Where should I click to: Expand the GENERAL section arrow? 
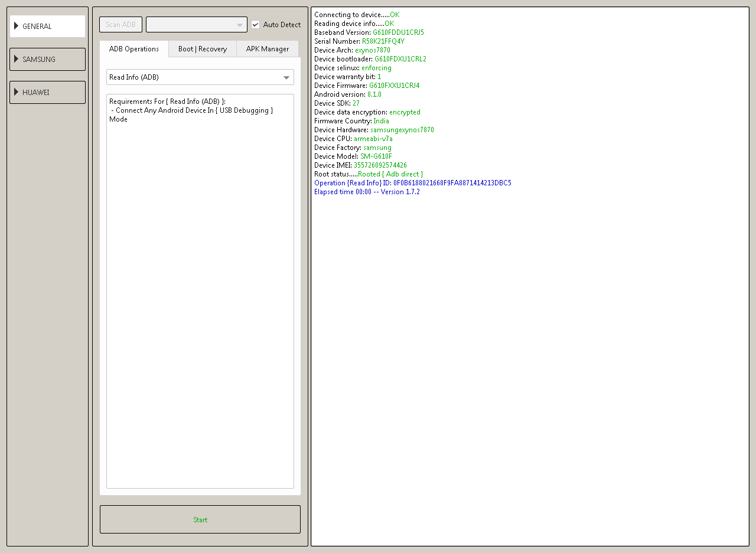17,26
